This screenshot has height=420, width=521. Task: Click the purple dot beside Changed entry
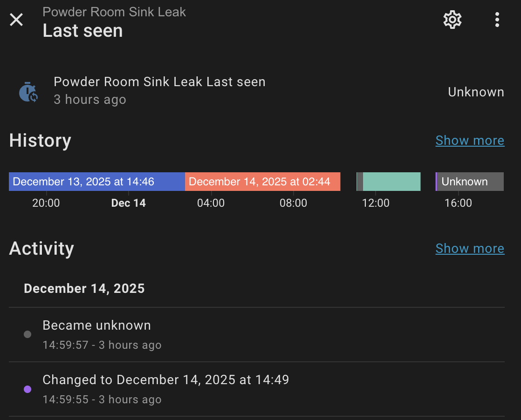27,389
